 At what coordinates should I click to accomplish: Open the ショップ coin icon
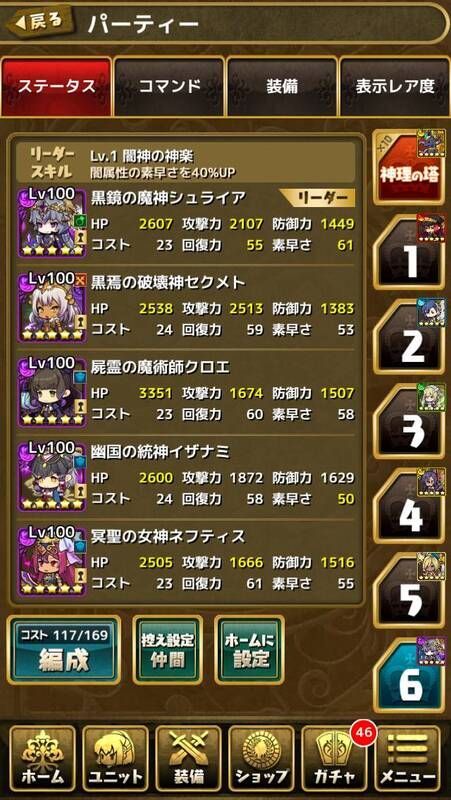[x=261, y=759]
